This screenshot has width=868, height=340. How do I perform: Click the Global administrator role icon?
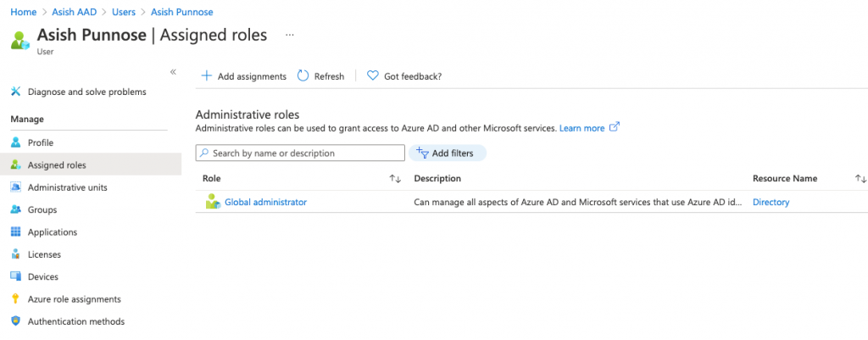click(213, 202)
